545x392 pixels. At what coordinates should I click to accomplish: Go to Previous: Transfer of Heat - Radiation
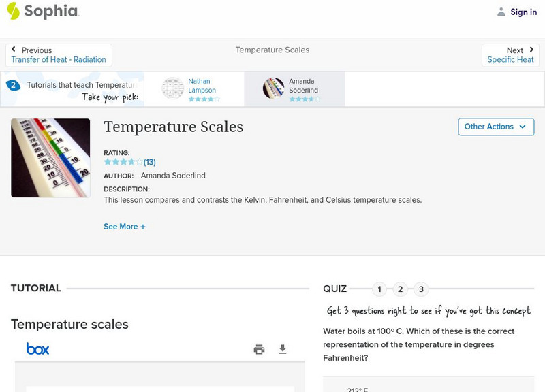59,55
